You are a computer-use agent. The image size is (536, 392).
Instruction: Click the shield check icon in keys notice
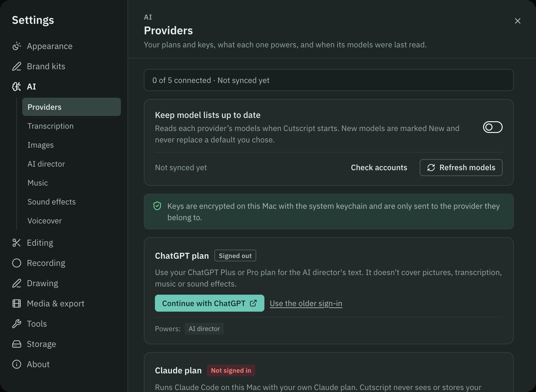coord(157,206)
